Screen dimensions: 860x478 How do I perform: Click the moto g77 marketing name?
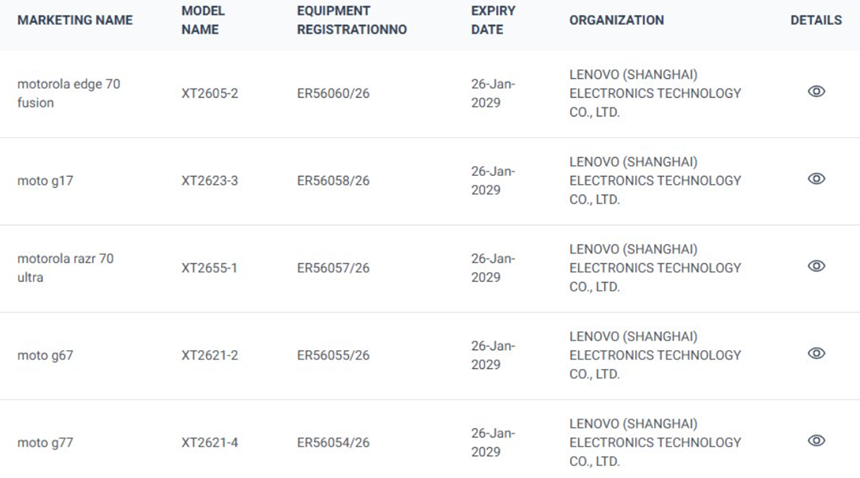45,442
